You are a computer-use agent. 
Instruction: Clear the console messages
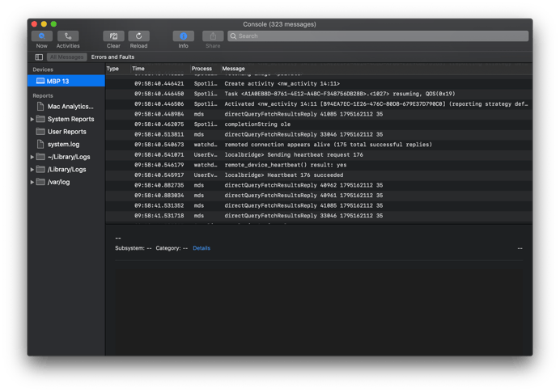(x=113, y=36)
